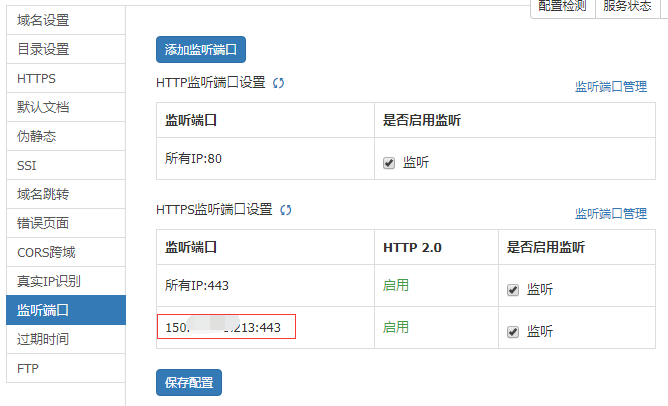This screenshot has width=668, height=406.
Task: Click the highlighted 213:443 port cell
Action: 227,327
